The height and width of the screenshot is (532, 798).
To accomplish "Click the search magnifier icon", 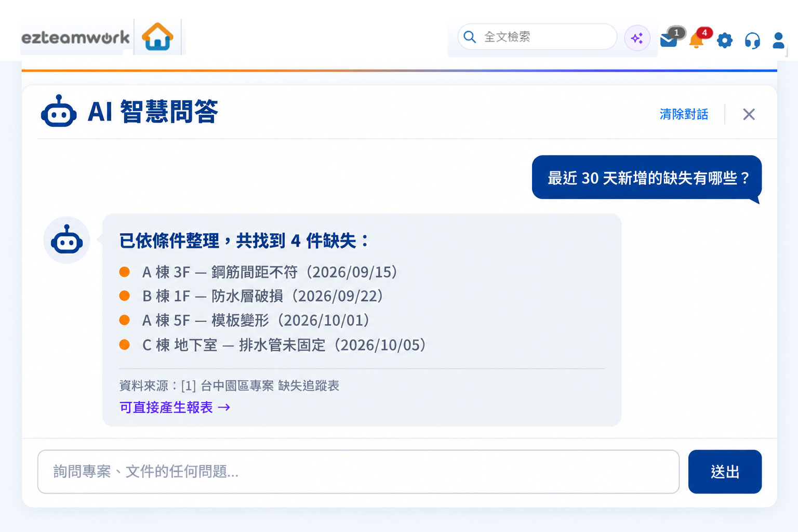I will click(470, 37).
